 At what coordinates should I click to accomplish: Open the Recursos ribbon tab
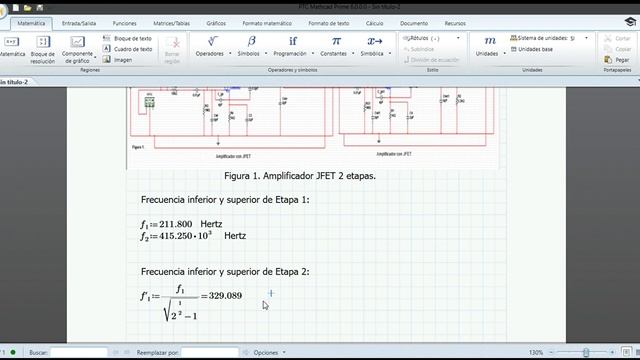pyautogui.click(x=455, y=24)
